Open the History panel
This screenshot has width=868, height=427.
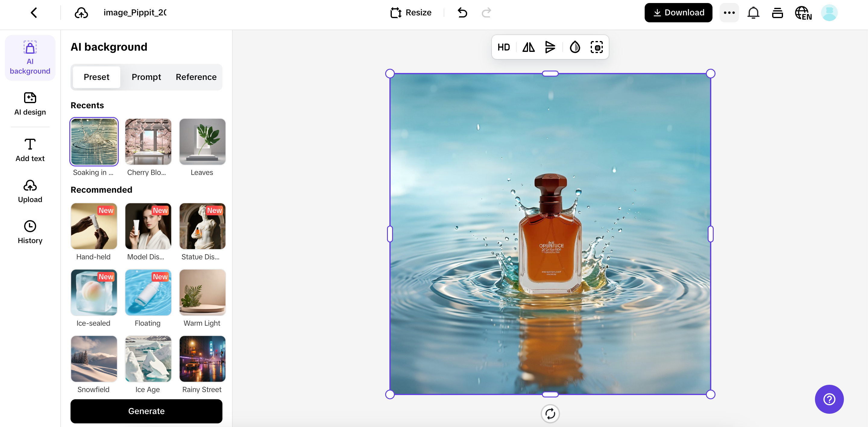point(30,231)
